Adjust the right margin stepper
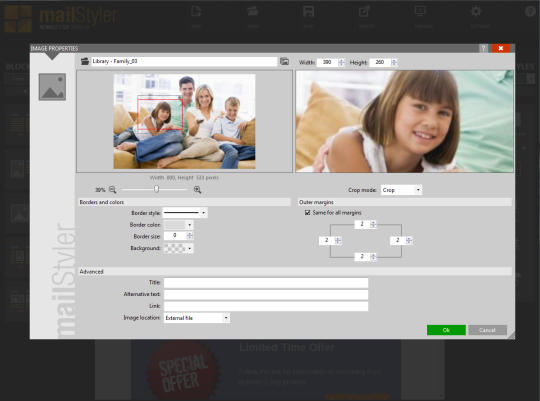Image resolution: width=540 pixels, height=401 pixels. (x=408, y=240)
